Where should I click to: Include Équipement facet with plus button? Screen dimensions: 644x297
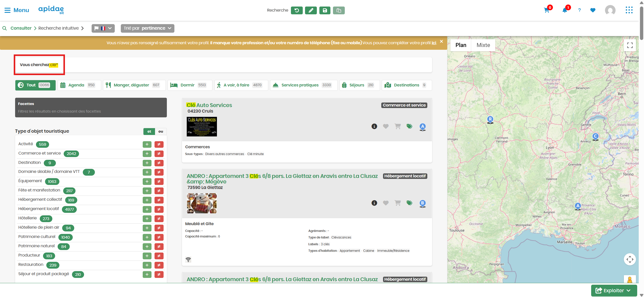pyautogui.click(x=147, y=181)
